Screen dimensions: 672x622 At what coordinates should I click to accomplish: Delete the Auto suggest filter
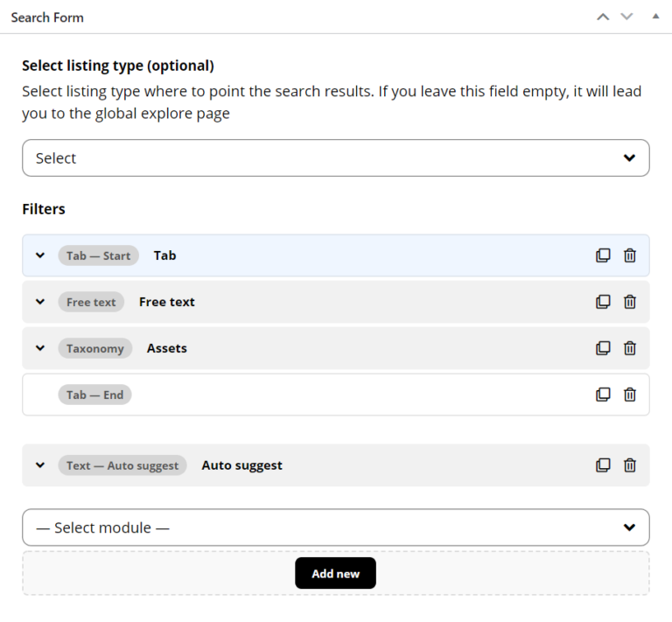point(629,465)
